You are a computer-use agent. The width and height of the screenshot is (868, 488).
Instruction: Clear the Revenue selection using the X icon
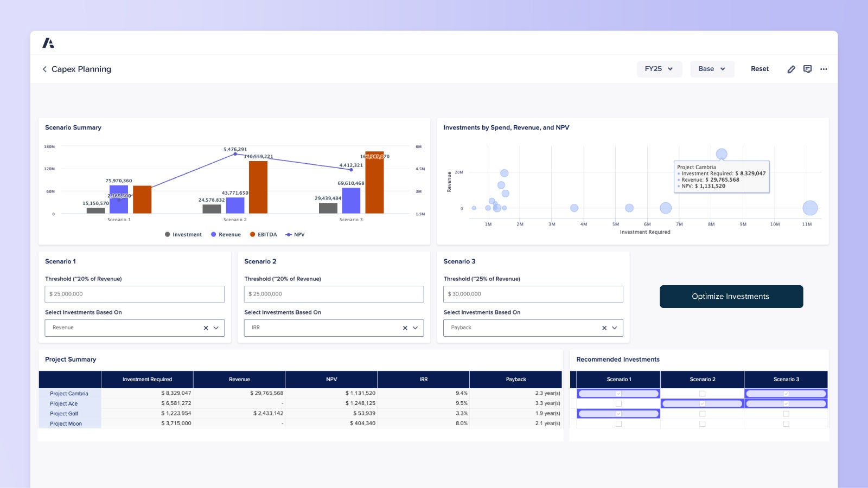pos(206,328)
